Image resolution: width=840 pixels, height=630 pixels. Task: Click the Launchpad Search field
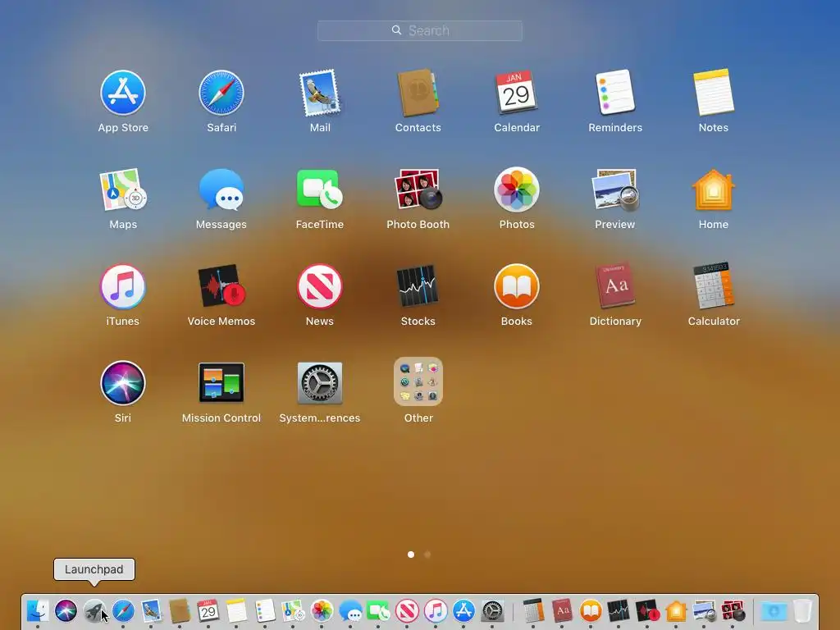pyautogui.click(x=420, y=30)
